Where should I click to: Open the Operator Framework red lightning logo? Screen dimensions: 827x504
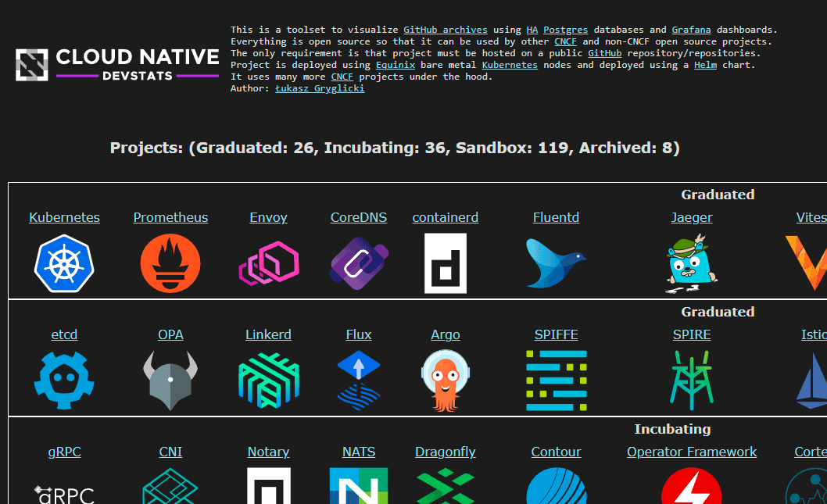[692, 485]
